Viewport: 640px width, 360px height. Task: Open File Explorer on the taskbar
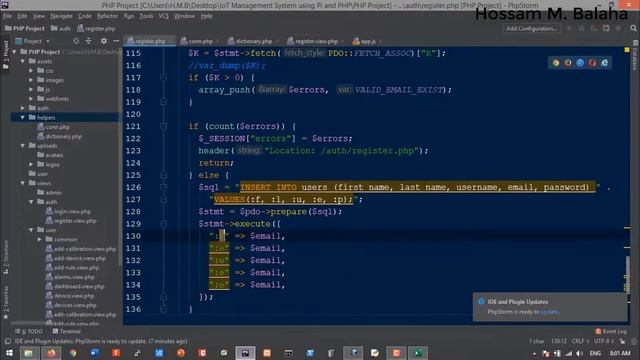[29, 353]
